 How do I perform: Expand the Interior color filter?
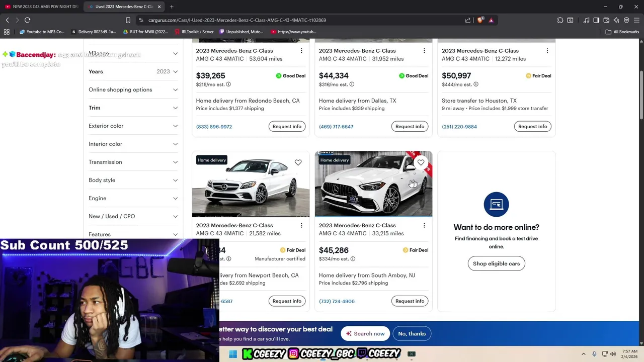133,144
